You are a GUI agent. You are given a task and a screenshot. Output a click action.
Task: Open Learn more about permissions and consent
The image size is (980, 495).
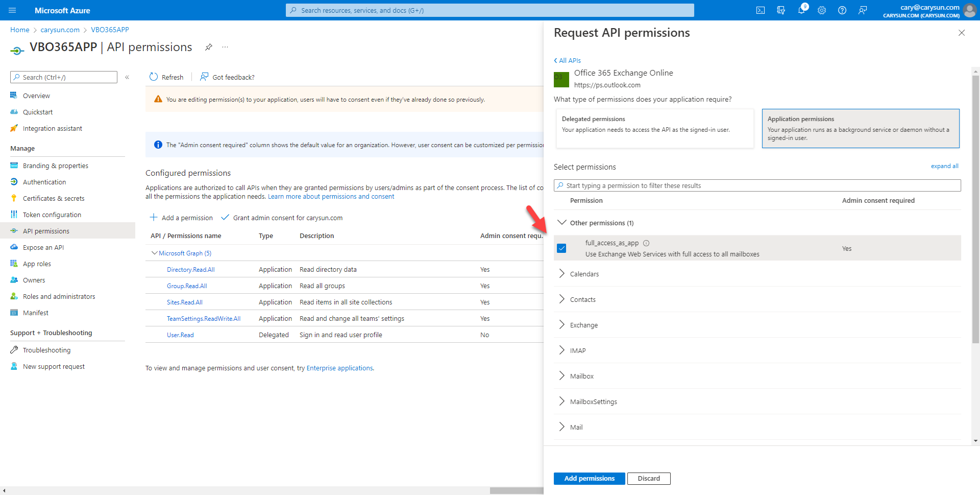(x=331, y=197)
